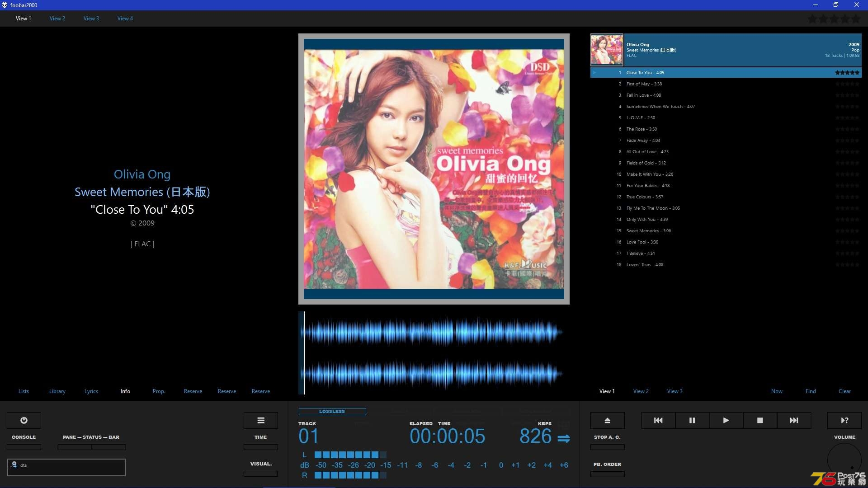
Task: Focus the search input field
Action: coord(66,467)
